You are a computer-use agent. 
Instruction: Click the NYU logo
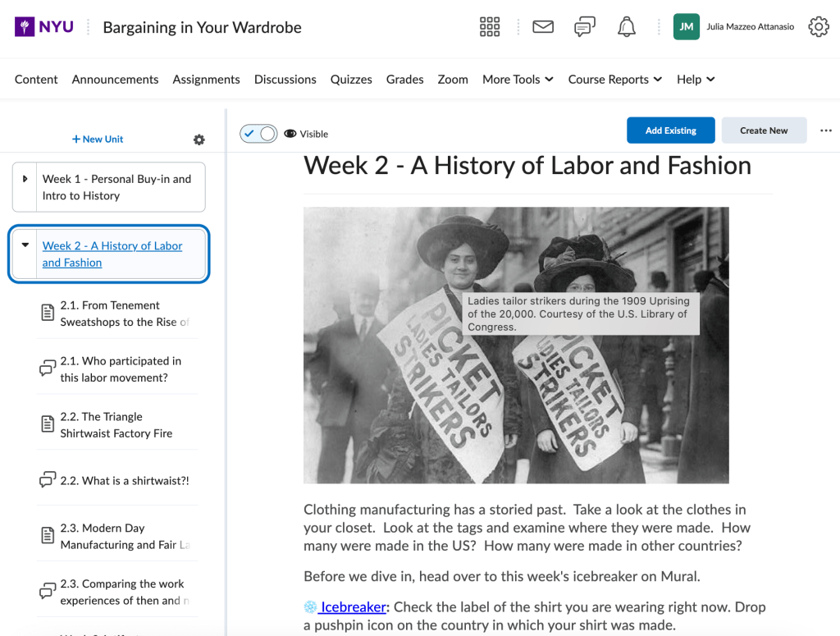pos(44,27)
